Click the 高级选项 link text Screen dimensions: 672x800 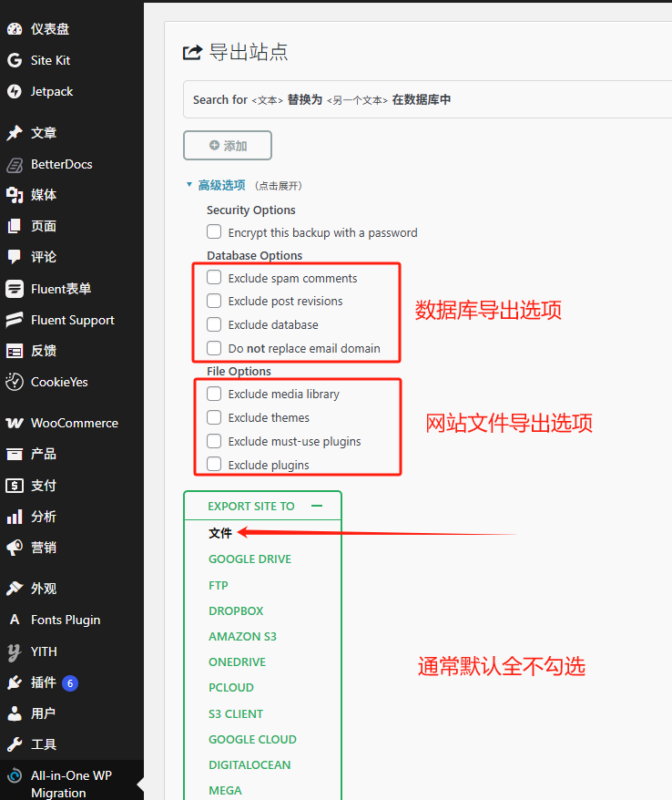[222, 185]
